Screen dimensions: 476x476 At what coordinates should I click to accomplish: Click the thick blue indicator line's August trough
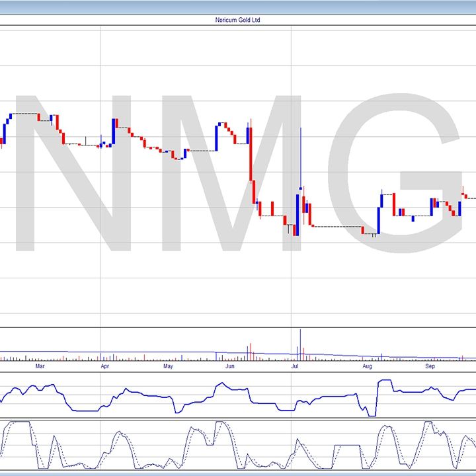371,415
